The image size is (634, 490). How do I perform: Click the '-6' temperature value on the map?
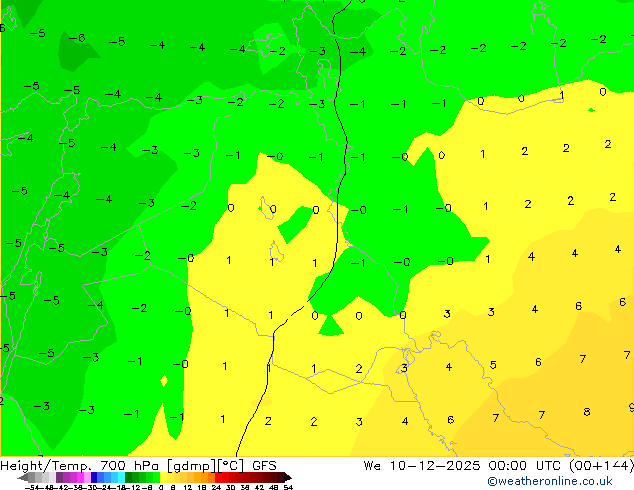click(x=77, y=38)
